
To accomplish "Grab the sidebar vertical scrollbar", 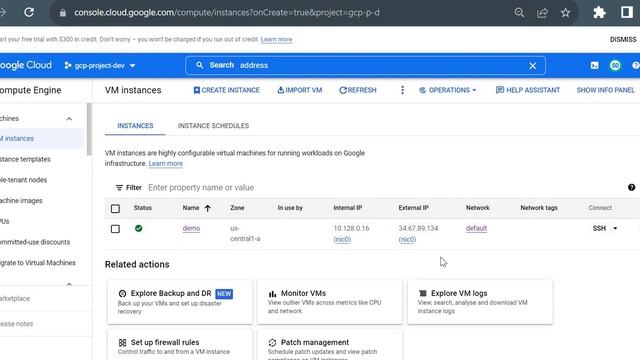I will 89,129.
